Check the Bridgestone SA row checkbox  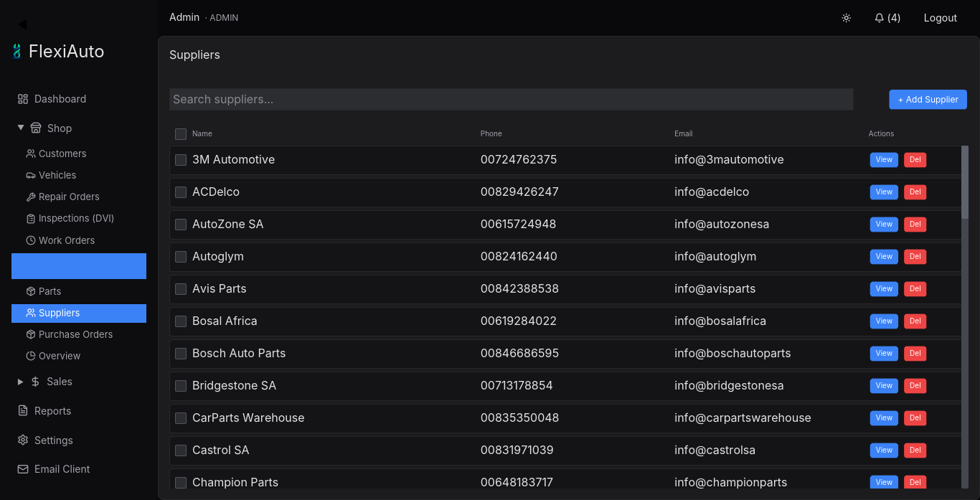[x=181, y=386]
